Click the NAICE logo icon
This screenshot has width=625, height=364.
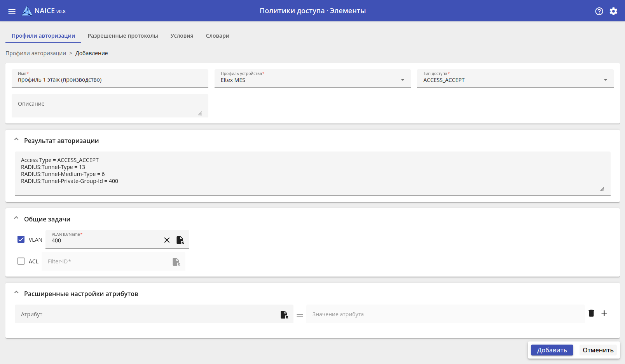click(27, 11)
